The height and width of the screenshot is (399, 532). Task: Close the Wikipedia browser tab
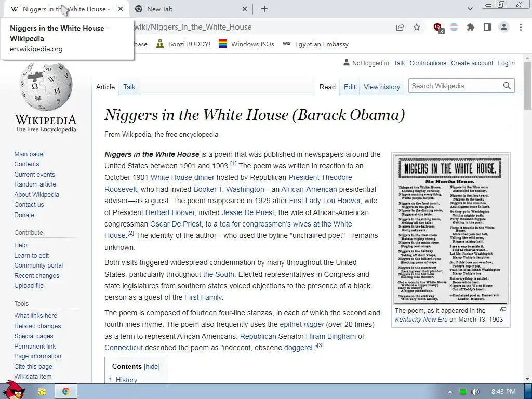(121, 9)
